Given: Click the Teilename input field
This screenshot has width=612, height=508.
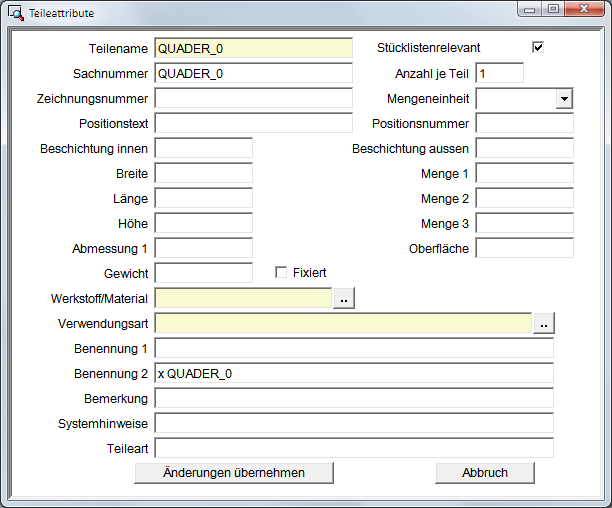Looking at the screenshot, I should coord(253,48).
